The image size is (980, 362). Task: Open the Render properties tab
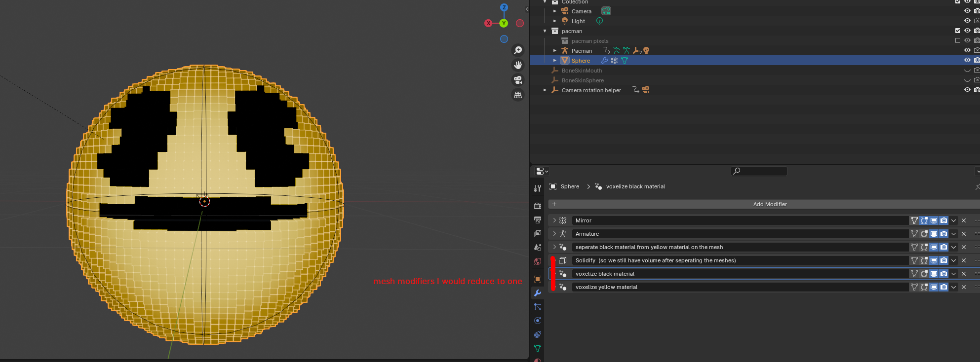point(538,206)
